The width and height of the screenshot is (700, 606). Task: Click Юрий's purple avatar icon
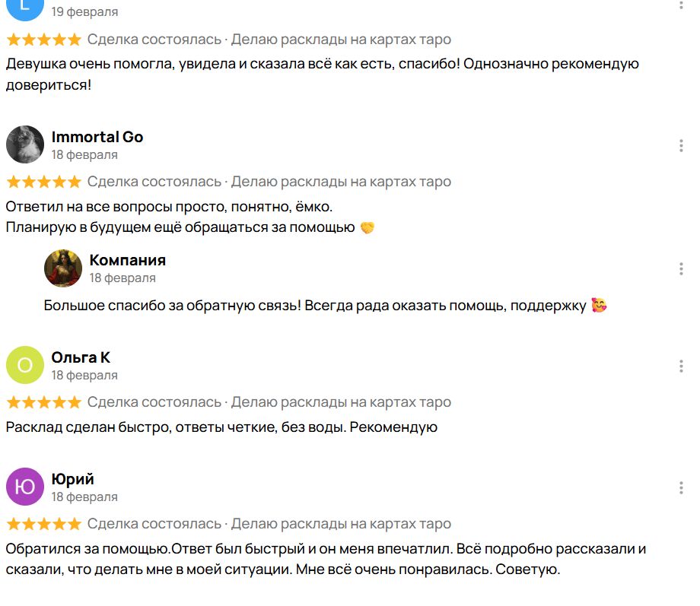point(25,487)
